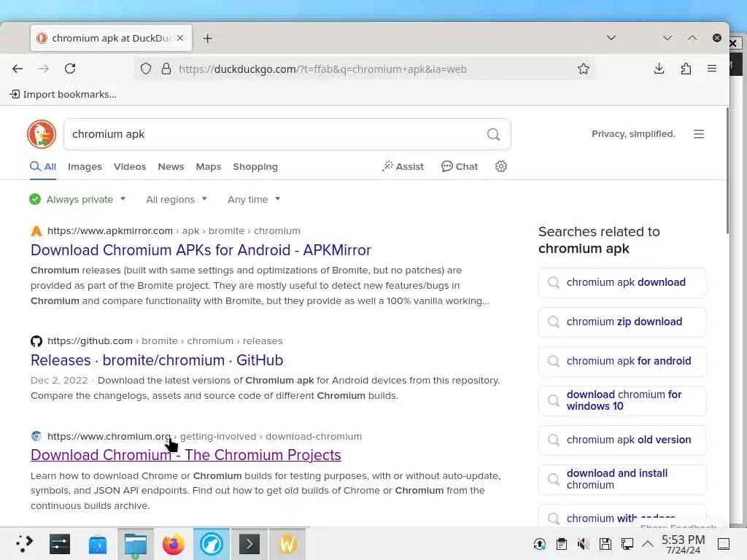Open the Assist feature
The width and height of the screenshot is (747, 560).
click(x=403, y=167)
